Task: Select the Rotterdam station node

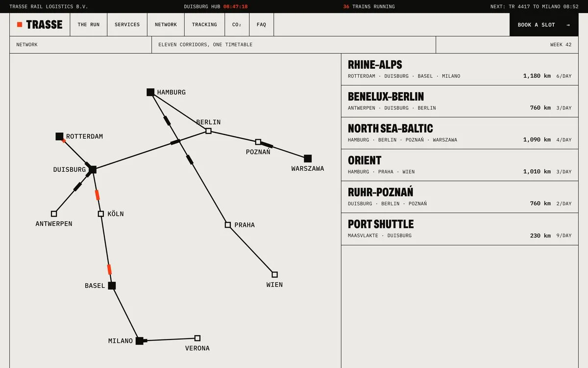Action: 59,136
